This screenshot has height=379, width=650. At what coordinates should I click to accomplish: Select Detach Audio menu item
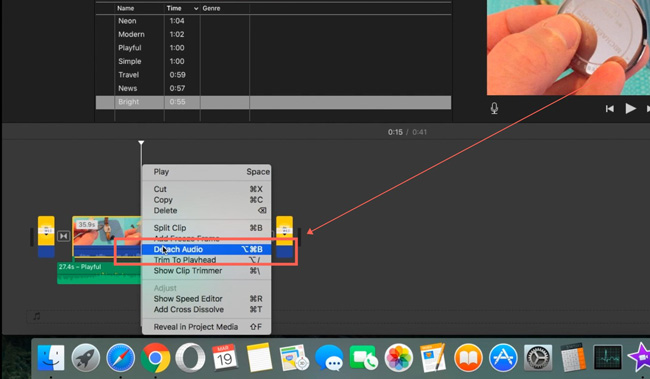click(206, 249)
